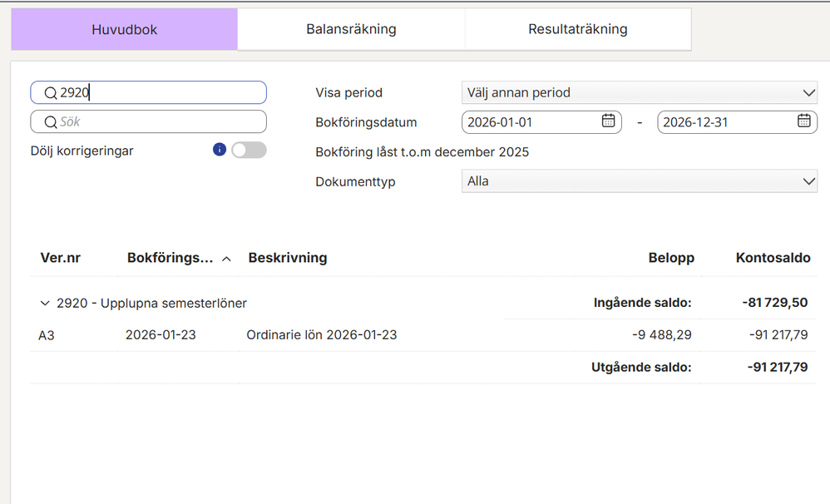The width and height of the screenshot is (830, 504).
Task: Click the magnifier icon in account 2920 field
Action: click(50, 93)
